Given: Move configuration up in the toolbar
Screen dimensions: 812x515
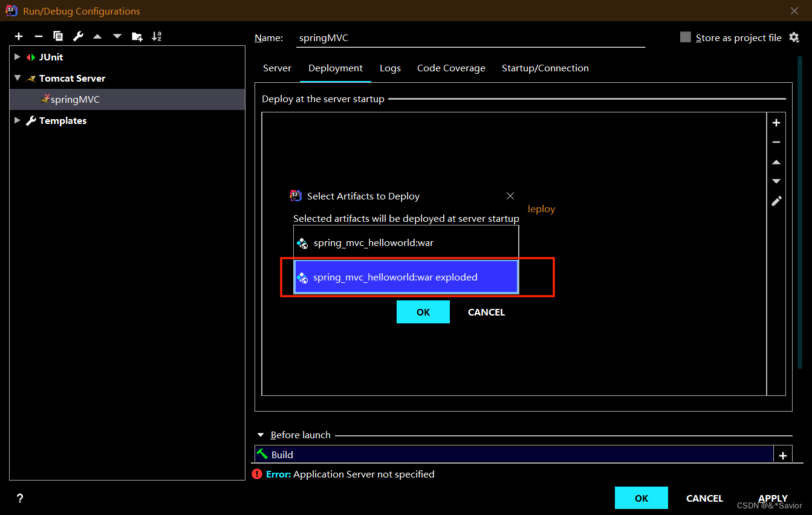Looking at the screenshot, I should coord(97,36).
